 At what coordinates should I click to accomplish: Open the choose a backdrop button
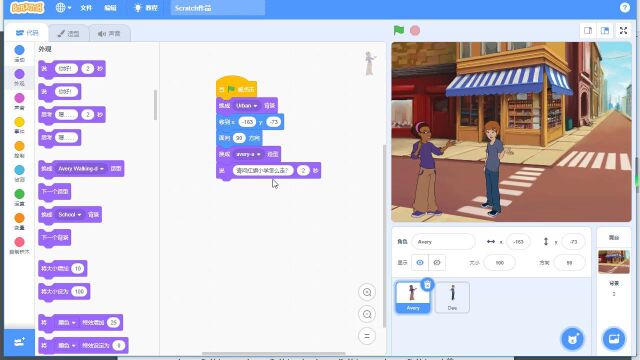coord(614,339)
